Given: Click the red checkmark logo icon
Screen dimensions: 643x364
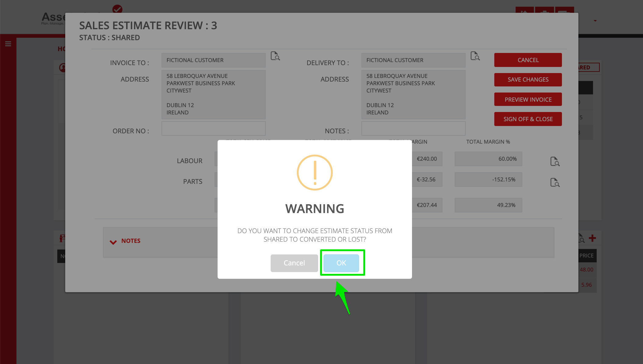Looking at the screenshot, I should click(117, 9).
